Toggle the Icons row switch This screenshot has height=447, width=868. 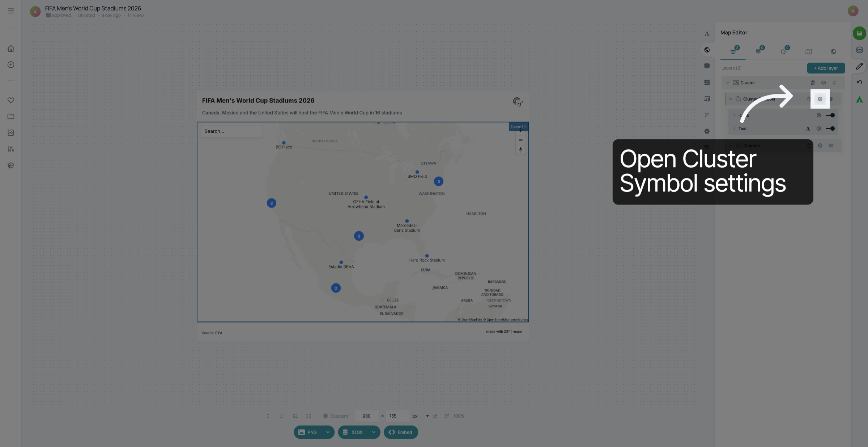coord(830,115)
